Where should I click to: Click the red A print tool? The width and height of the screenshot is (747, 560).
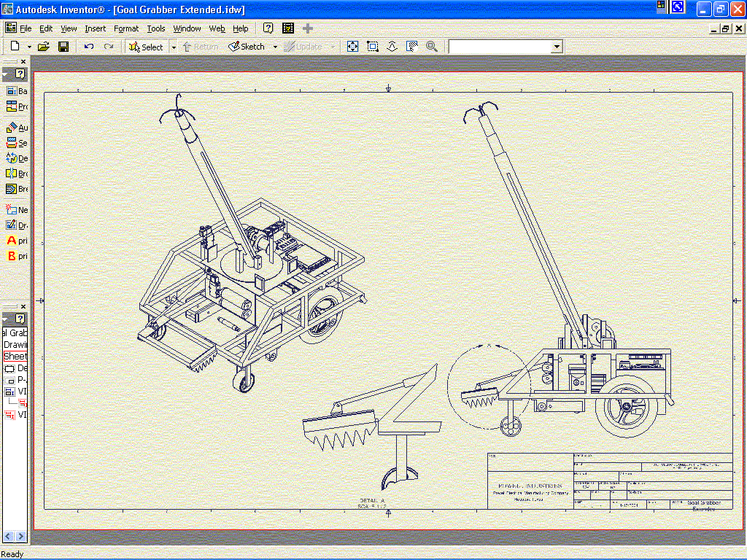(x=16, y=241)
